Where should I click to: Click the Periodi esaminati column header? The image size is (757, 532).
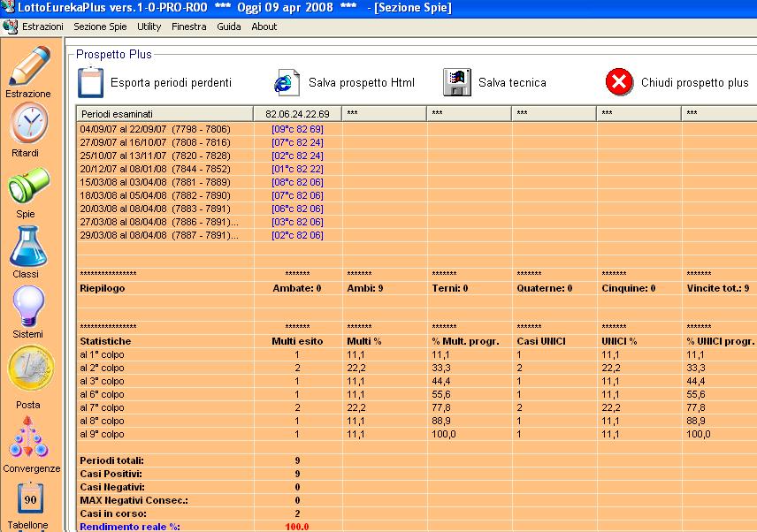[165, 114]
